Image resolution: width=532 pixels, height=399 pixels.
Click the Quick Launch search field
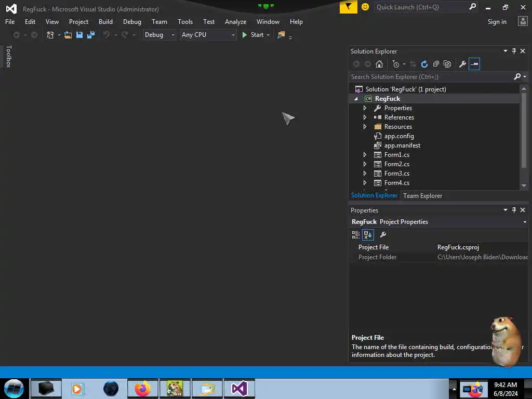[x=421, y=7]
